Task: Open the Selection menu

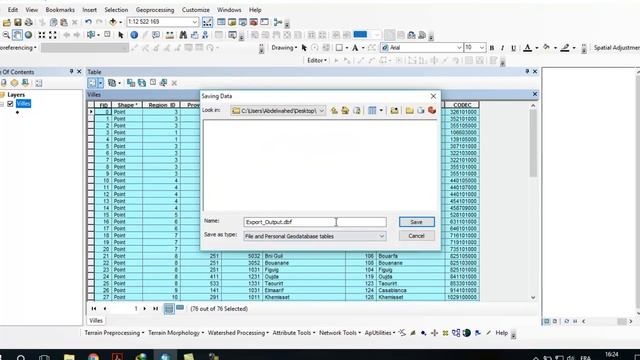Action: point(116,10)
